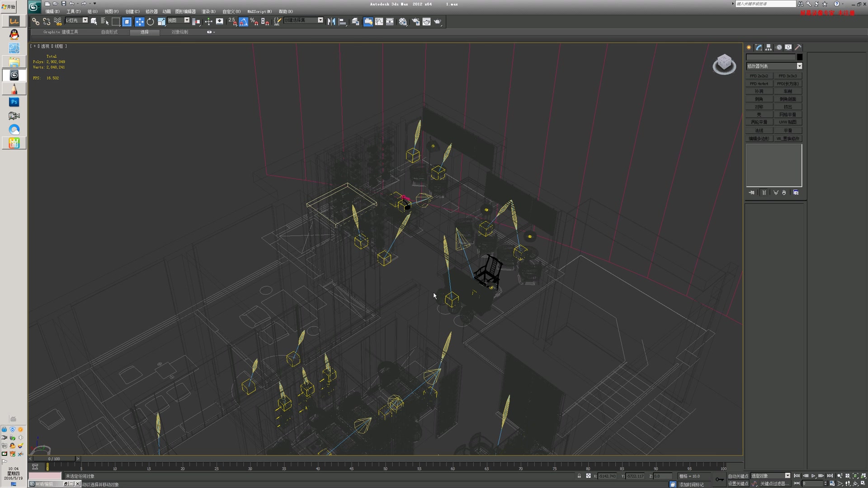This screenshot has width=868, height=488.
Task: Open the Layer Manager
Action: pyautogui.click(x=355, y=21)
